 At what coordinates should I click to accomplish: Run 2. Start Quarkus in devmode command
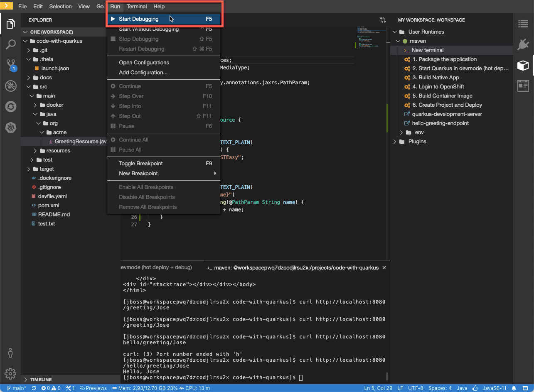point(460,69)
